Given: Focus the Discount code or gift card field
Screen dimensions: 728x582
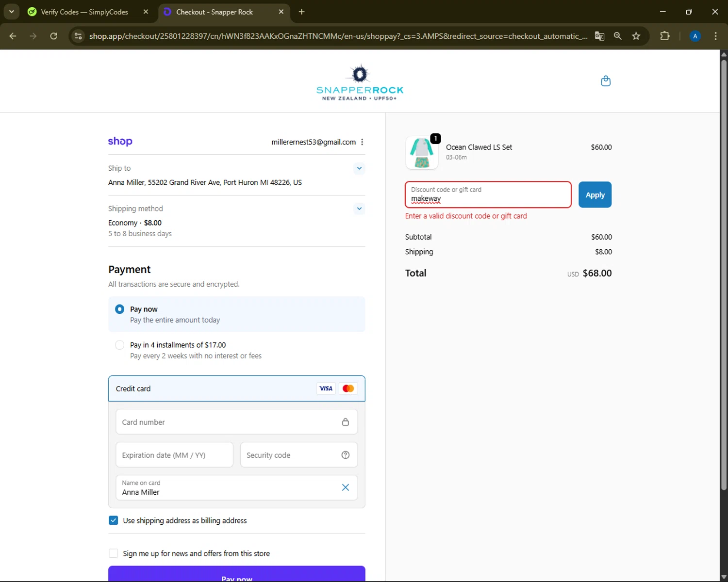Looking at the screenshot, I should pyautogui.click(x=488, y=194).
